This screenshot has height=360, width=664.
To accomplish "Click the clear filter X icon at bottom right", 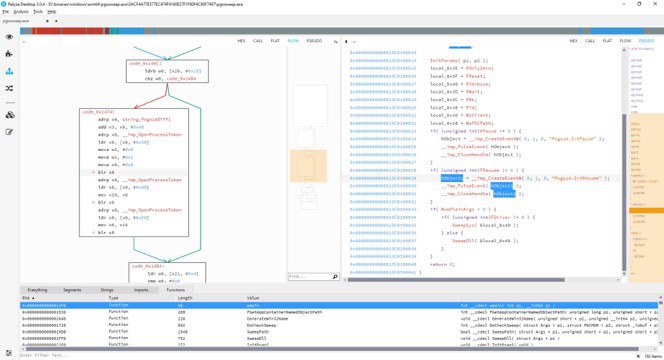I will [x=639, y=356].
